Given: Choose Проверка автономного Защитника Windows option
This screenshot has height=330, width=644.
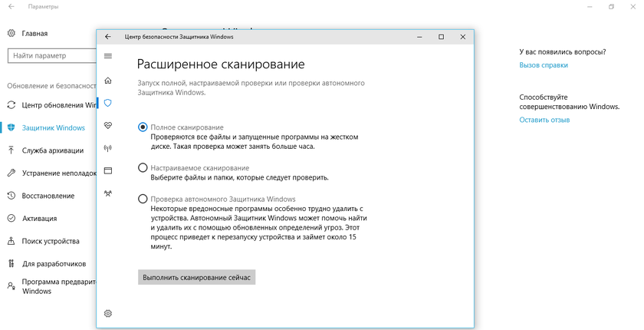Looking at the screenshot, I should [143, 199].
